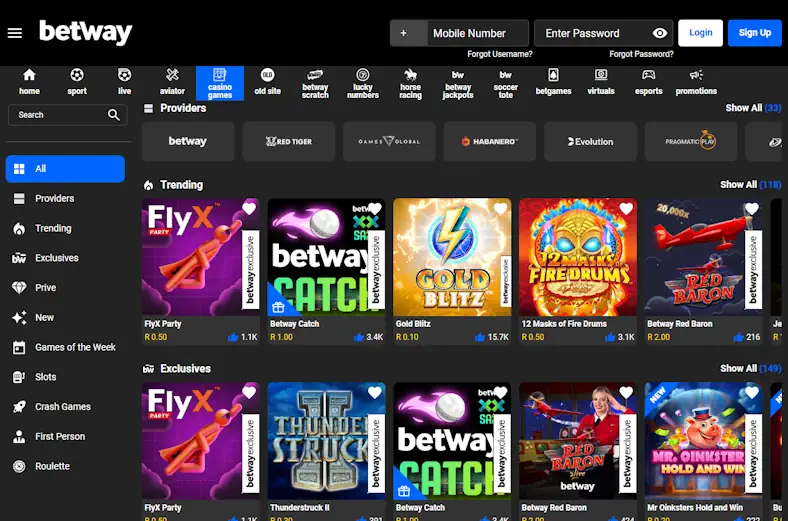Filter by betway provider
This screenshot has height=521, width=788.
pyautogui.click(x=188, y=142)
